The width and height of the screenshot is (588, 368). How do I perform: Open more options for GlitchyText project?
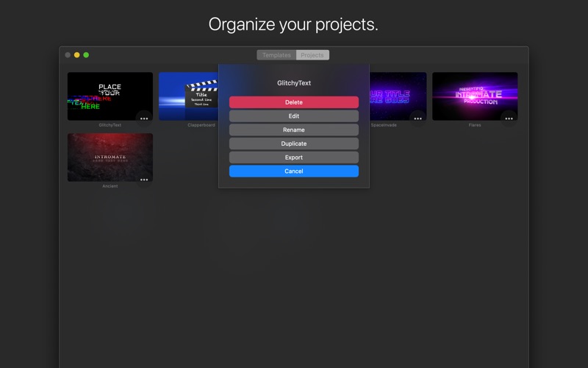(144, 118)
